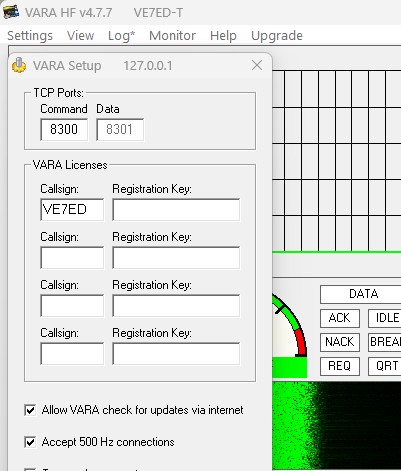
Task: Click the green waterfall spectrum display
Action: click(x=337, y=426)
